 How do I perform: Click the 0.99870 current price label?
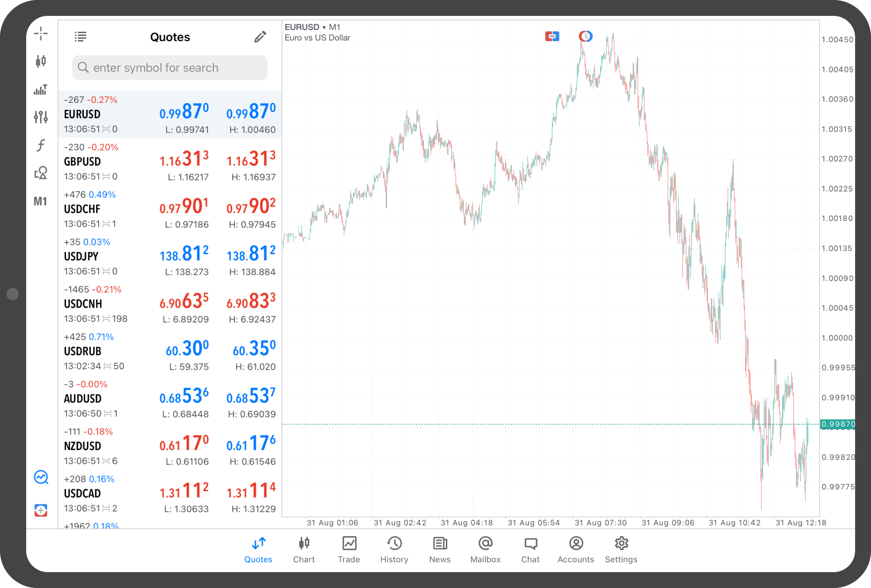click(838, 424)
